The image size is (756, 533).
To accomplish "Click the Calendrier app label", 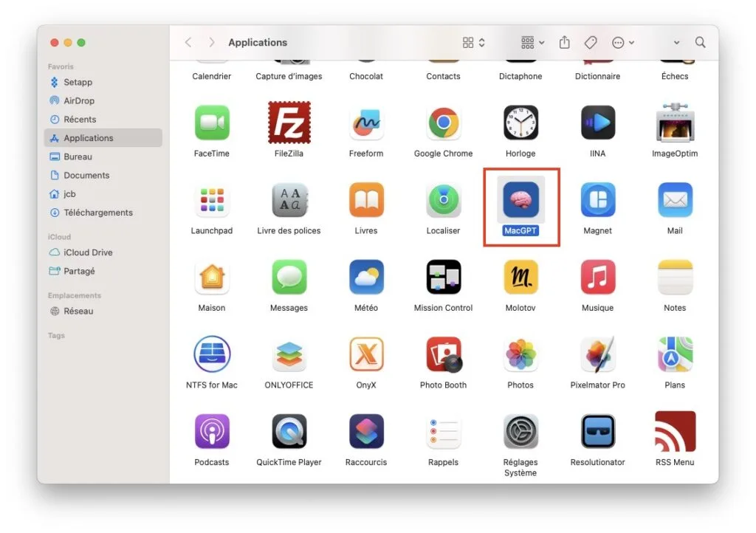I will click(212, 76).
